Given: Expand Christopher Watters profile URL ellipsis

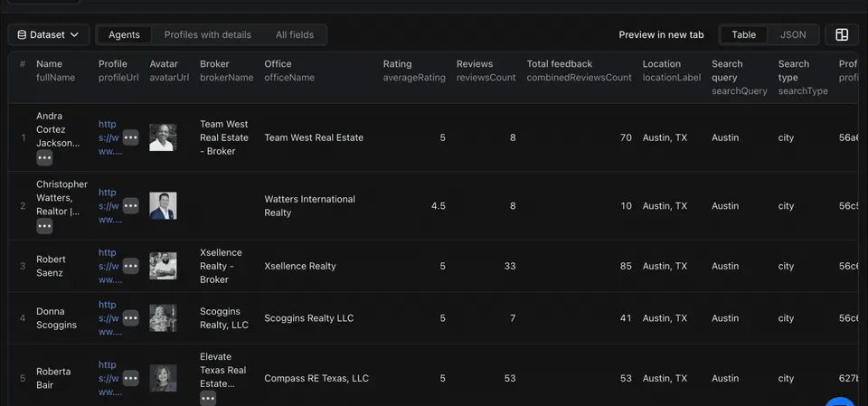Looking at the screenshot, I should click(x=130, y=206).
